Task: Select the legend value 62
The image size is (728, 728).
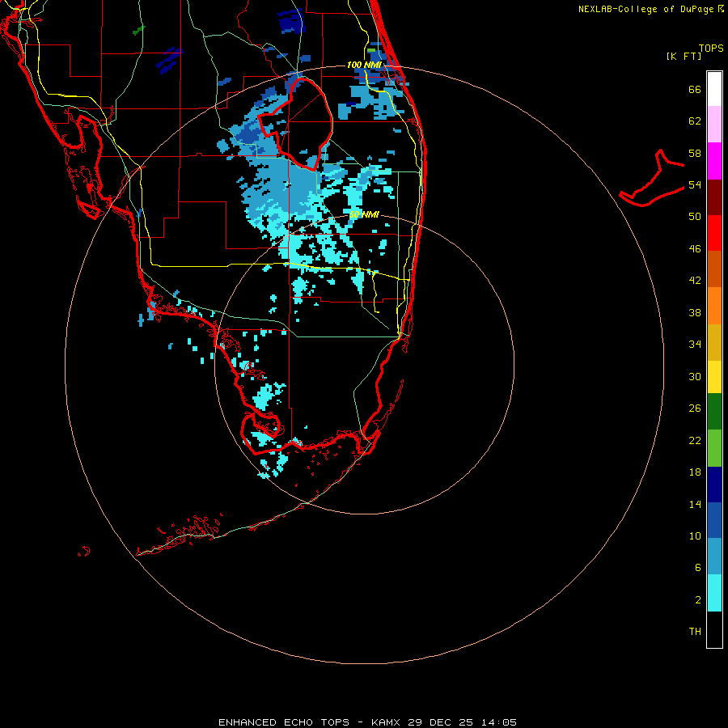Action: [695, 121]
